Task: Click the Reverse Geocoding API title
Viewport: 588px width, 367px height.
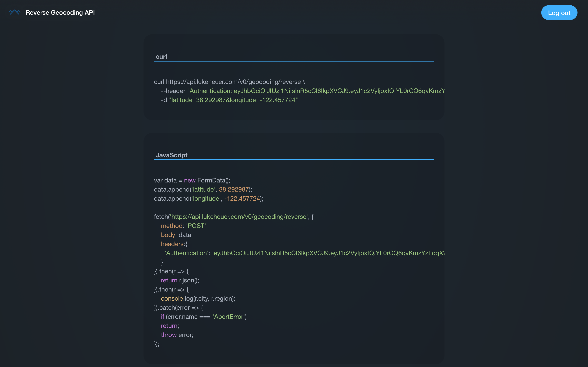Action: (60, 12)
